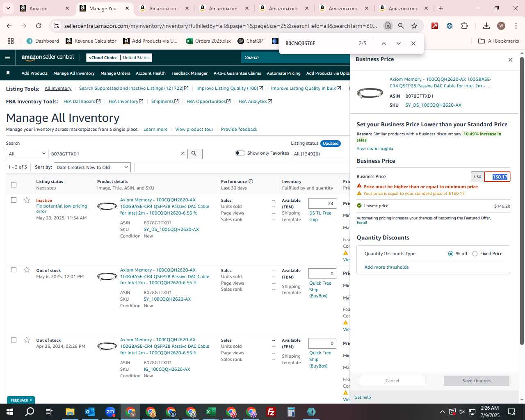Screen dimensions: 525x420
Task: Open the View more insights link
Action: coord(375,148)
